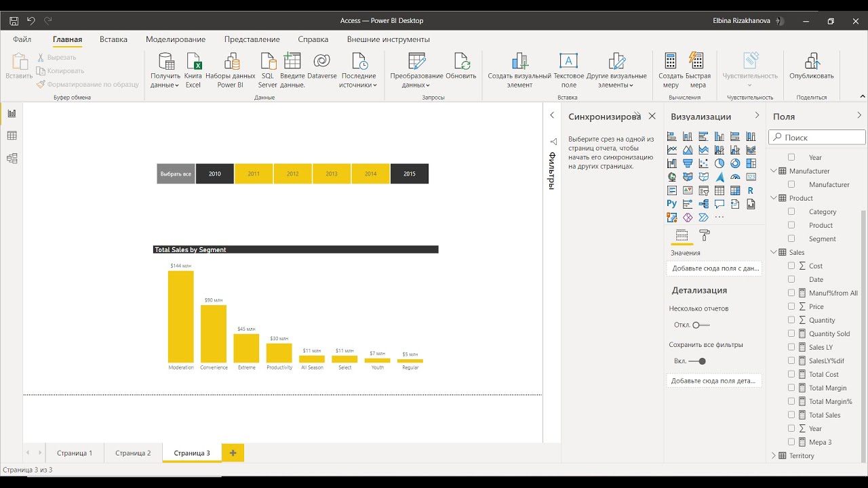Open the Файл menu
This screenshot has height=488, width=868.
22,39
